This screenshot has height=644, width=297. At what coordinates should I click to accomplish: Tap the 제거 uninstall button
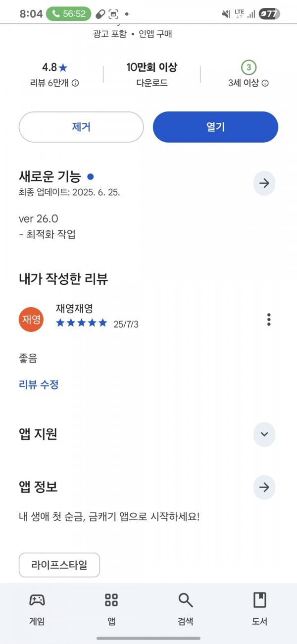[81, 127]
